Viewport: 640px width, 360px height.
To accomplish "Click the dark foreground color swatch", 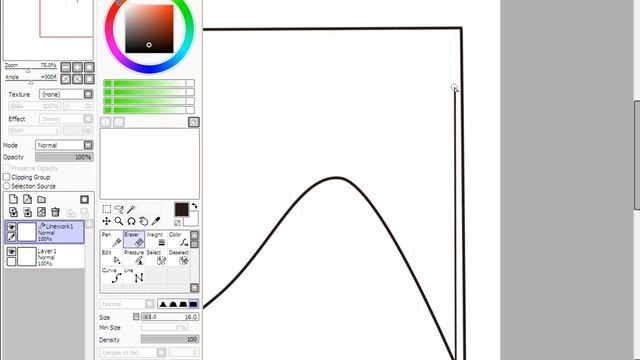I will coord(182,209).
